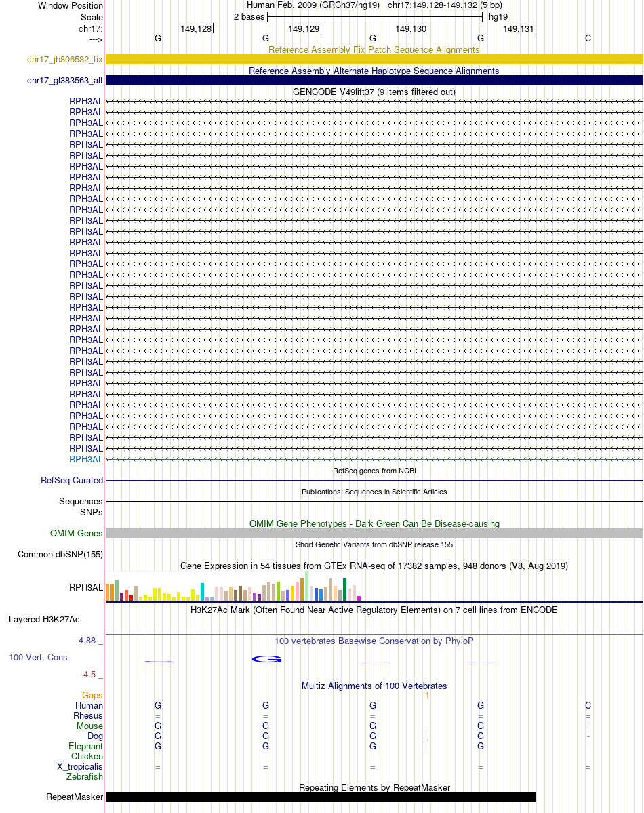The height and width of the screenshot is (813, 644).
Task: Click the Chicken species label
Action: [87, 757]
